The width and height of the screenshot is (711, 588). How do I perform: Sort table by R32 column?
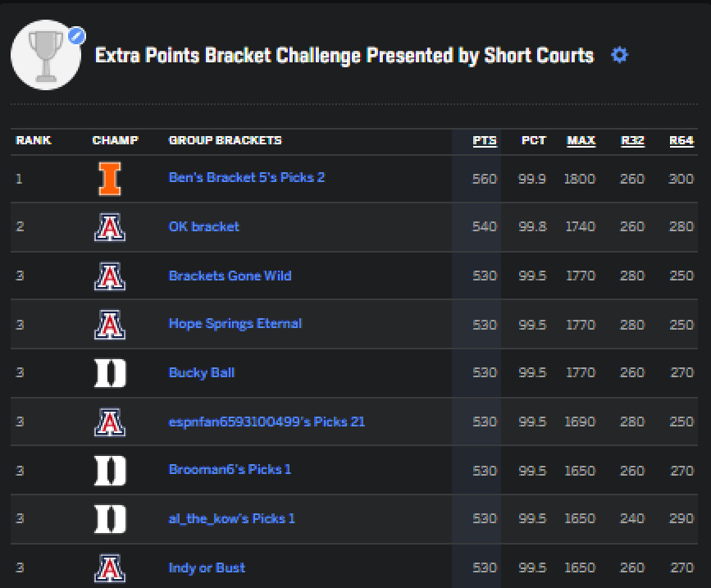(632, 140)
